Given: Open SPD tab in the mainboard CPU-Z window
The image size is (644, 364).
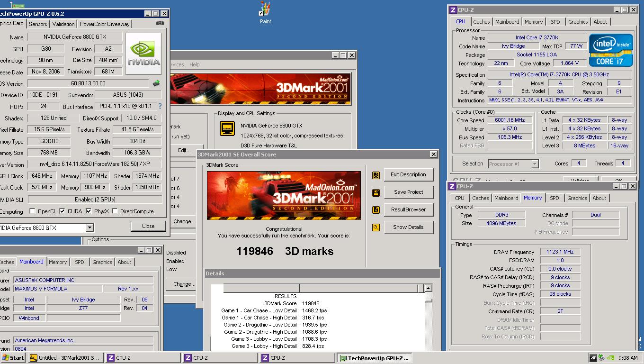Looking at the screenshot, I should pos(79,262).
